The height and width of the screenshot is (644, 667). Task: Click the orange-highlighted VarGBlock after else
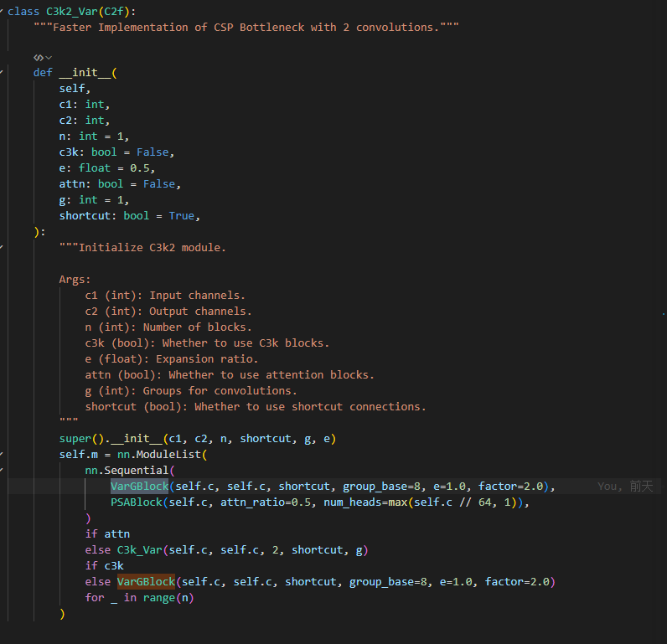point(146,581)
